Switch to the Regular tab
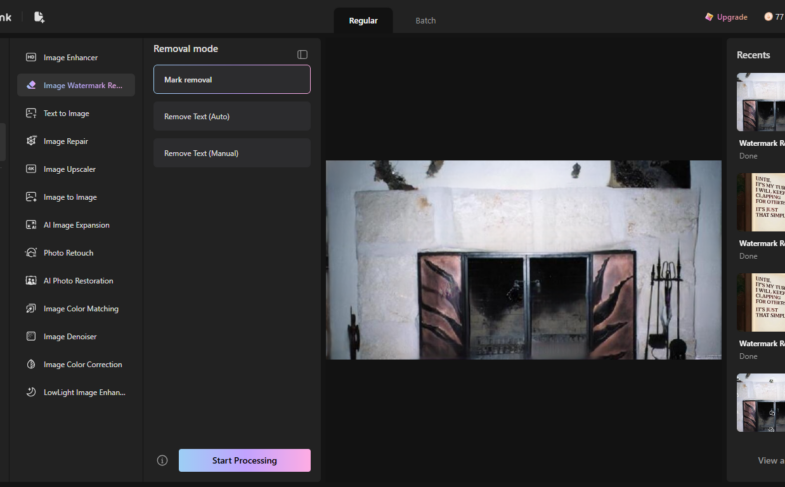 [363, 21]
